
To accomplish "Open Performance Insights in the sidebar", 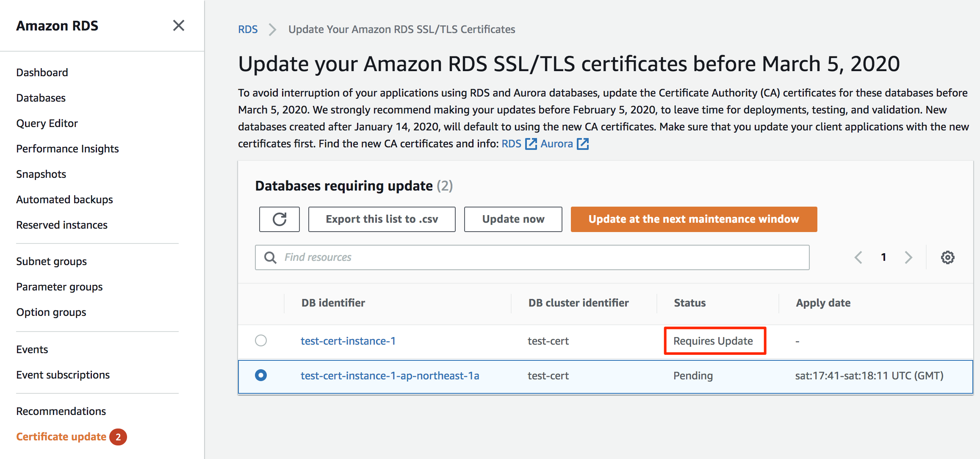I will point(67,148).
